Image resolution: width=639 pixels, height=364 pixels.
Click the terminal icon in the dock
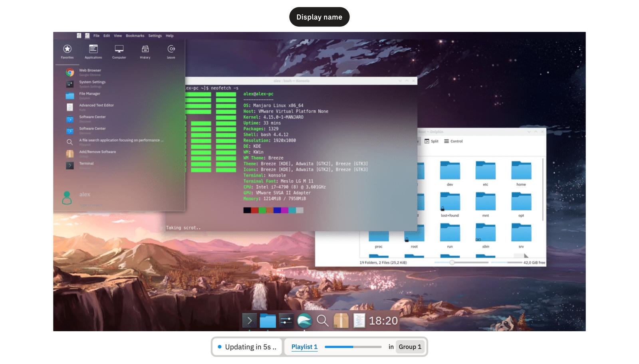click(x=249, y=320)
